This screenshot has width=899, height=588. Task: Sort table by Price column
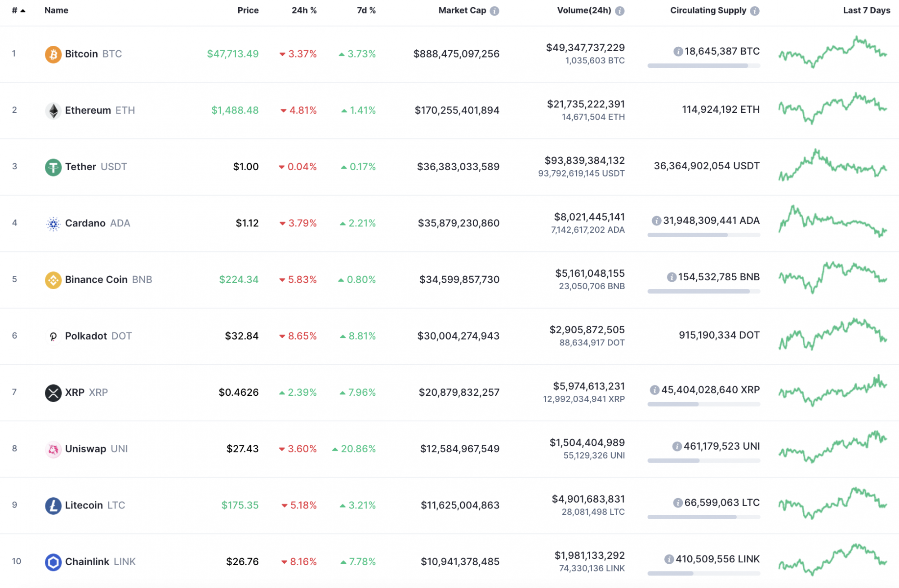[x=248, y=10]
